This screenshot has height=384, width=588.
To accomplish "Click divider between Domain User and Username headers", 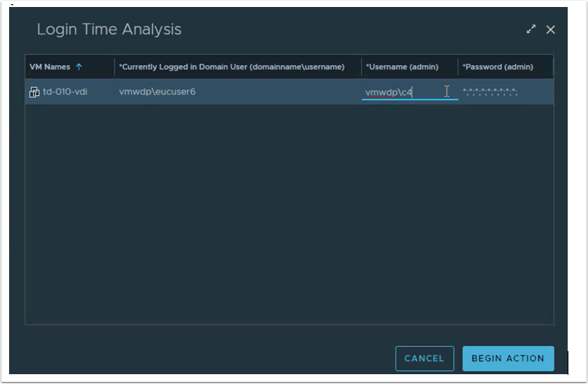I will coord(361,67).
